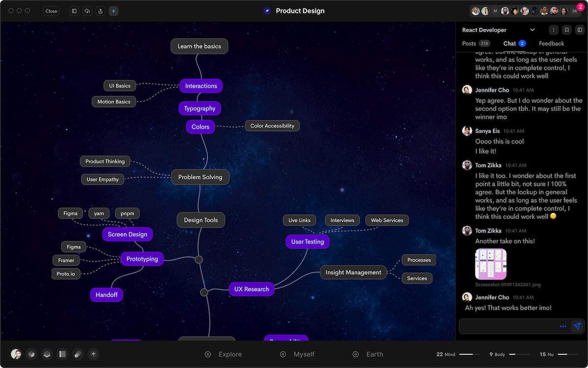Viewport: 588px width, 368px height.
Task: Click the share icon in top toolbar
Action: click(x=100, y=11)
